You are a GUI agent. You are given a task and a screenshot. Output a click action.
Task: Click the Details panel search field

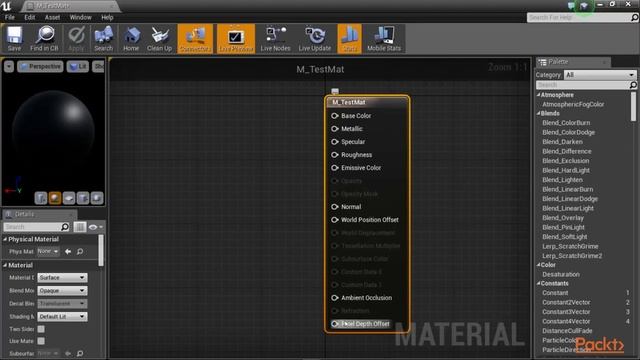point(36,227)
